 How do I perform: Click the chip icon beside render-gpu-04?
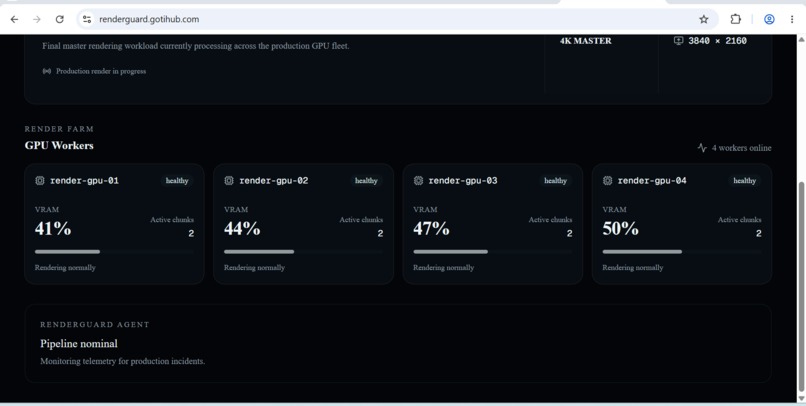point(607,180)
